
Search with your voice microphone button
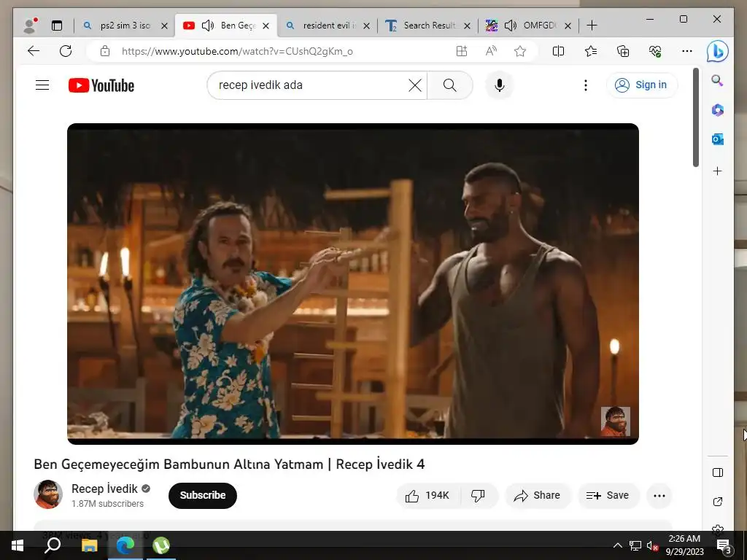(499, 85)
